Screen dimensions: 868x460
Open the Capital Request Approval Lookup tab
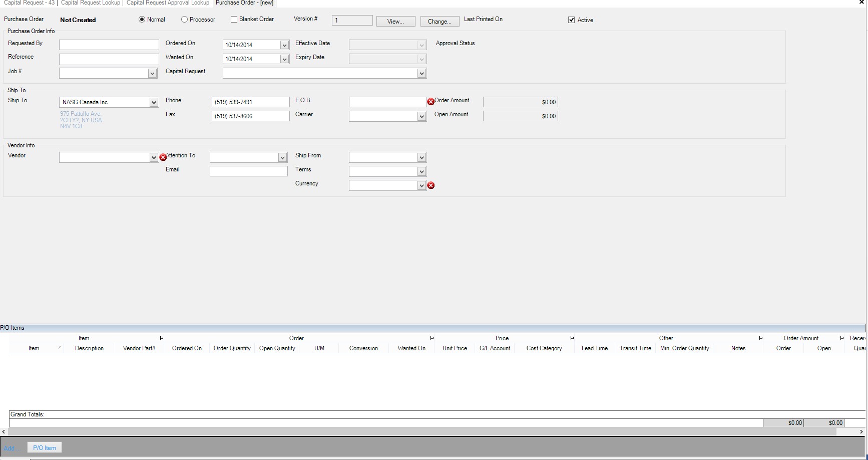click(x=168, y=3)
